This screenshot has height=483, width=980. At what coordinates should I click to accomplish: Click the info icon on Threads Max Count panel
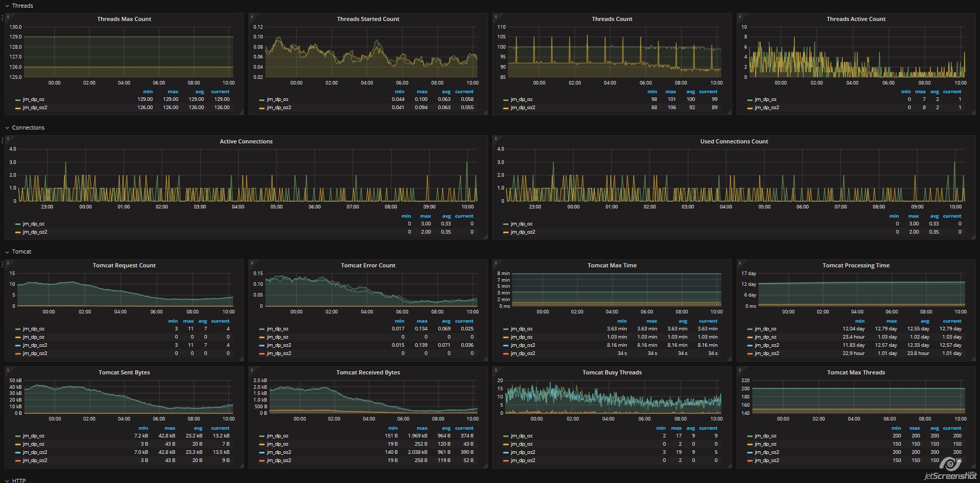click(x=8, y=16)
